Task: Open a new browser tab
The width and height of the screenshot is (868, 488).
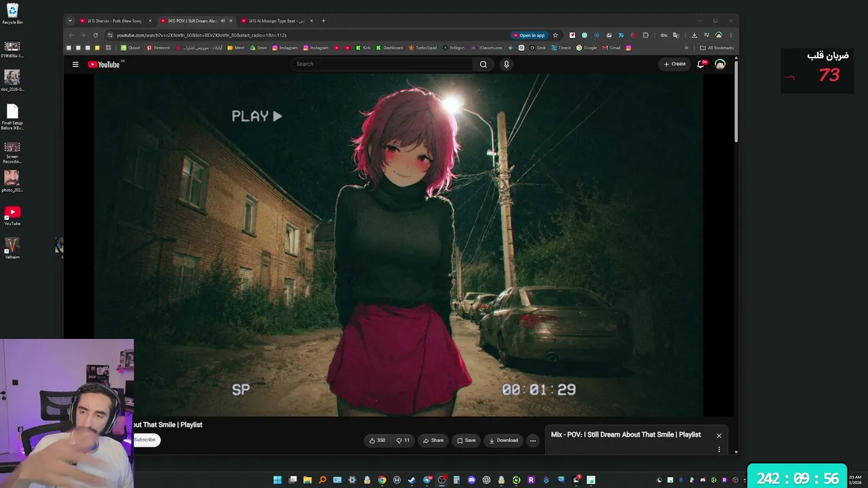Action: 323,21
